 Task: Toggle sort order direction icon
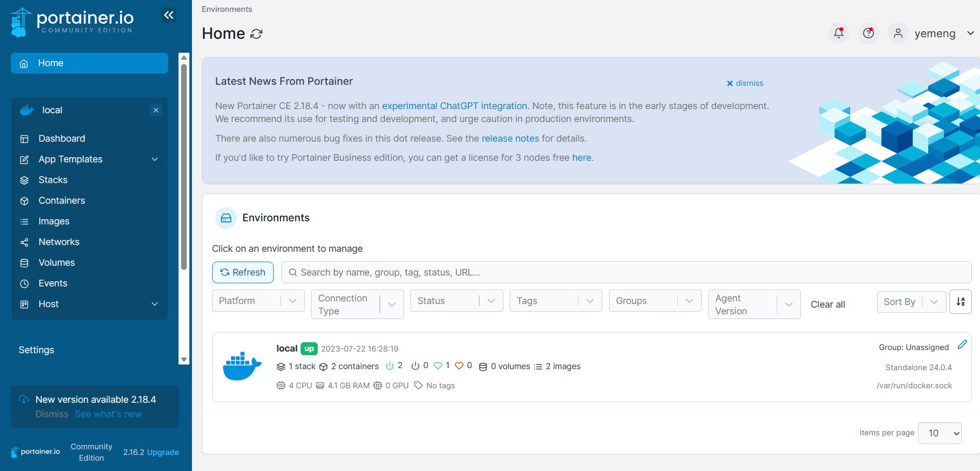click(x=960, y=302)
